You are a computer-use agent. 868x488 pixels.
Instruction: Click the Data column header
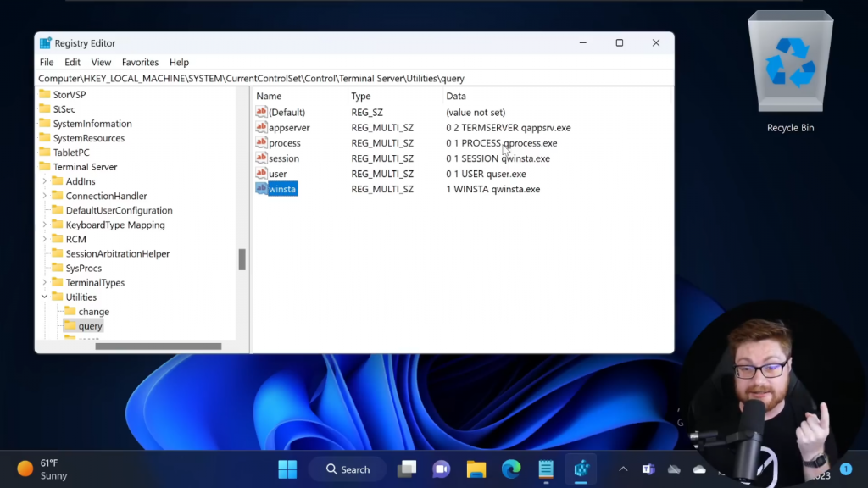(456, 97)
